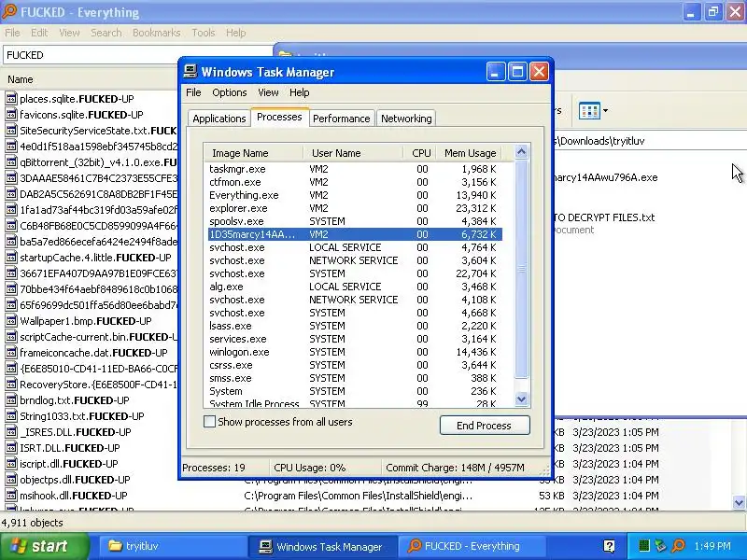Click the help question mark tray icon

point(609,546)
